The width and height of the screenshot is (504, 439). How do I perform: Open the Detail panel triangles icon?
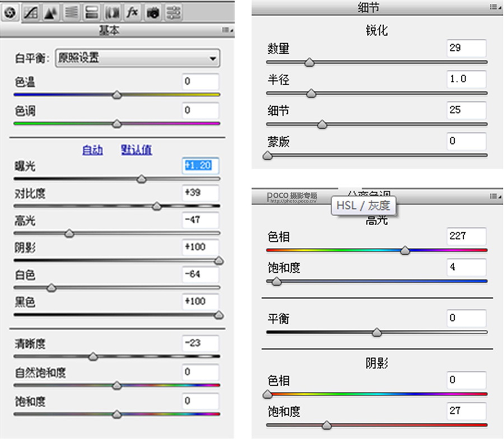[x=51, y=13]
